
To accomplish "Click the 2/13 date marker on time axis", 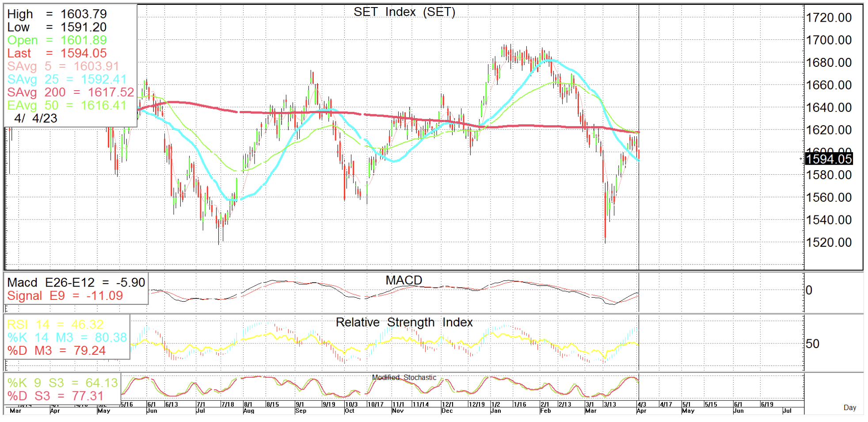I will (565, 404).
